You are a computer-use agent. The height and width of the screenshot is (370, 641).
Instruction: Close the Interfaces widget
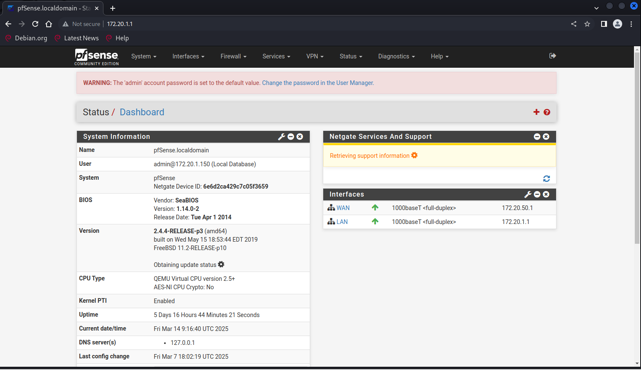click(546, 194)
